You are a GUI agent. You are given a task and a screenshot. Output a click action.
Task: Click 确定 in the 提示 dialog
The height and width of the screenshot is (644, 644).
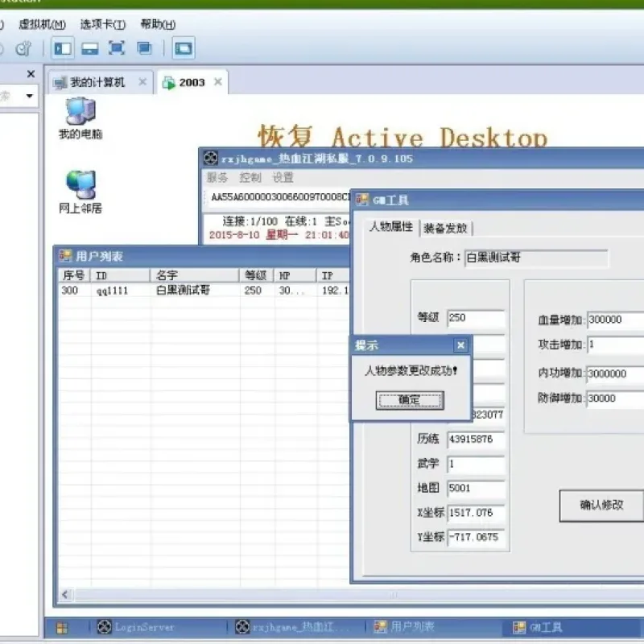(410, 399)
